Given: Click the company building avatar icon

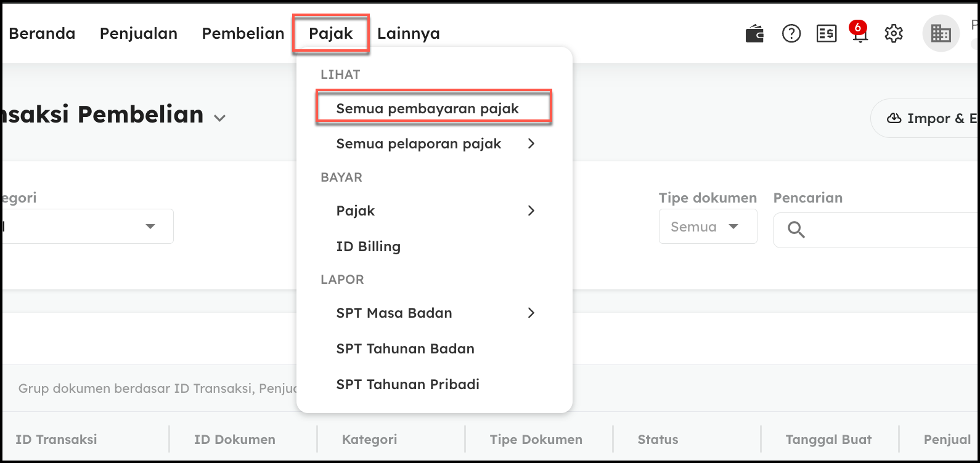Looking at the screenshot, I should [941, 33].
